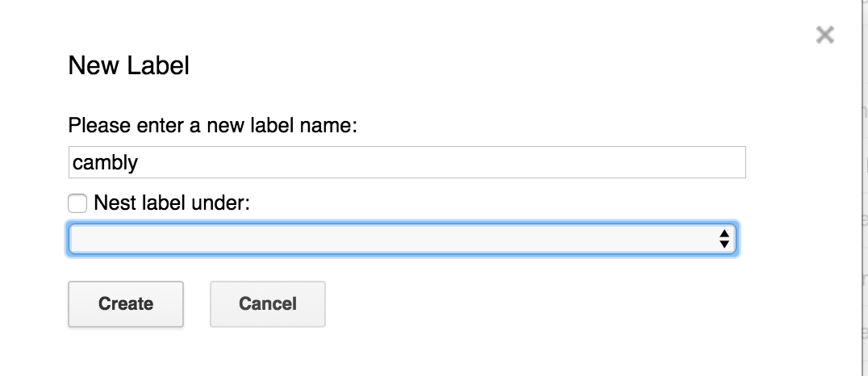Click the 'New Label' dialog title
868x376 pixels.
click(129, 65)
